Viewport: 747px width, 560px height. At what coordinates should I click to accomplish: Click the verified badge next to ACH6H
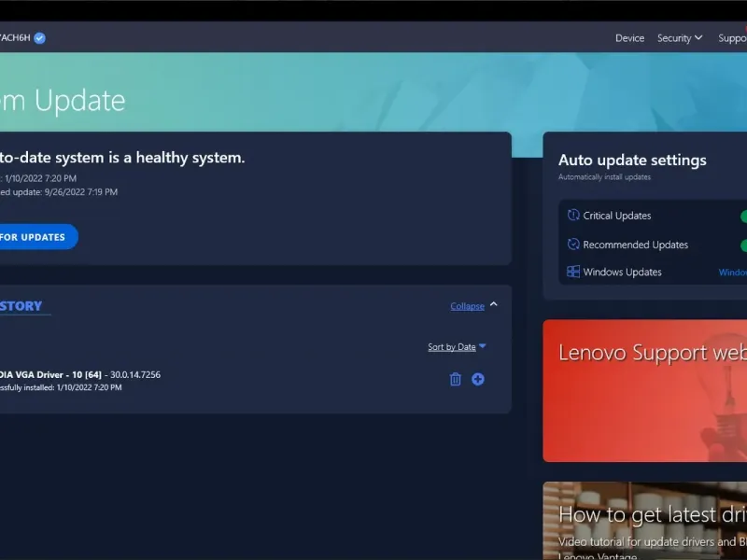[39, 38]
